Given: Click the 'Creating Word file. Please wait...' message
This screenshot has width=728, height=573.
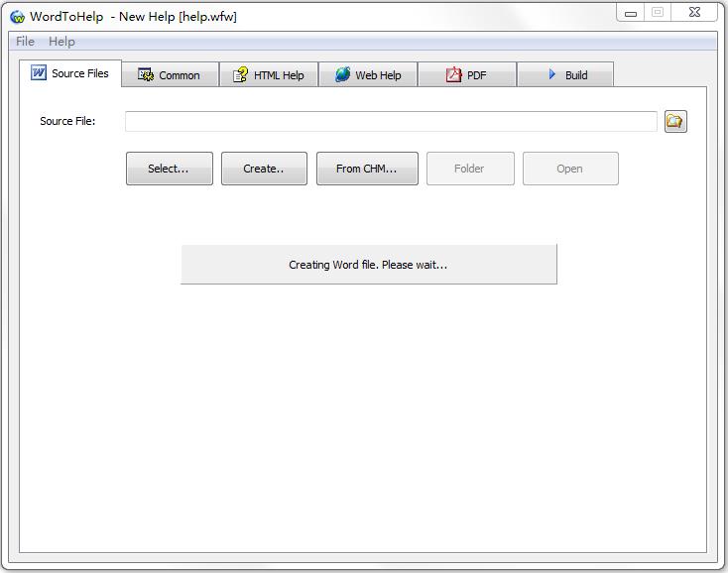Looking at the screenshot, I should coord(369,265).
